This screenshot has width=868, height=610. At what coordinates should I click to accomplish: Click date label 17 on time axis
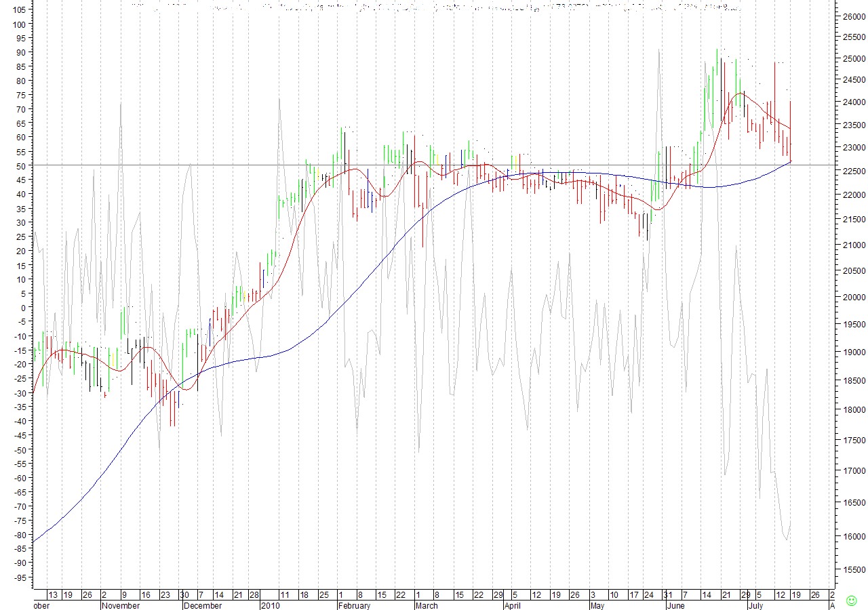click(x=634, y=595)
